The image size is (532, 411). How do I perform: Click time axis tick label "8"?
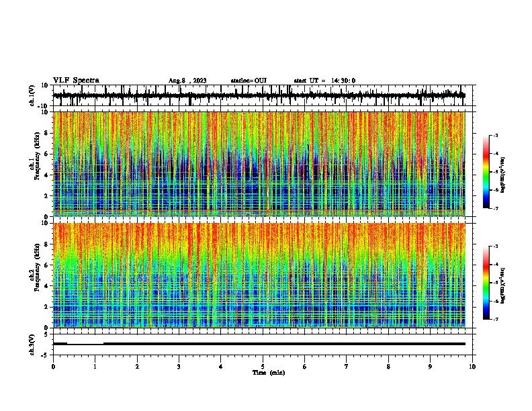[x=388, y=367]
